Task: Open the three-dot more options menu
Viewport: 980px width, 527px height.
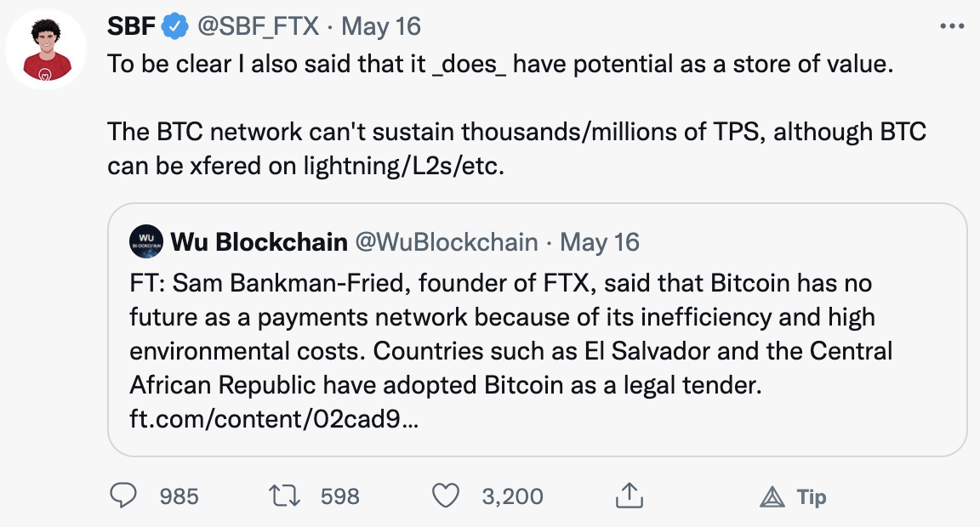Action: tap(952, 26)
